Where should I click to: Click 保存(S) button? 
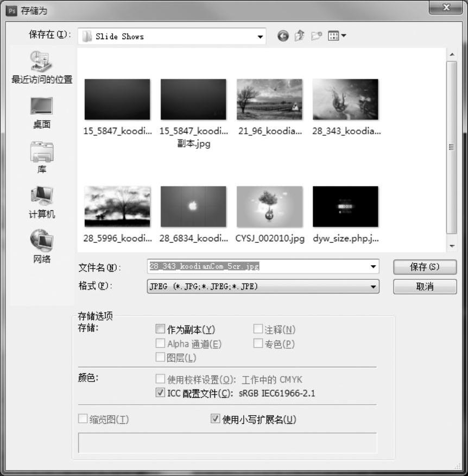coord(425,267)
